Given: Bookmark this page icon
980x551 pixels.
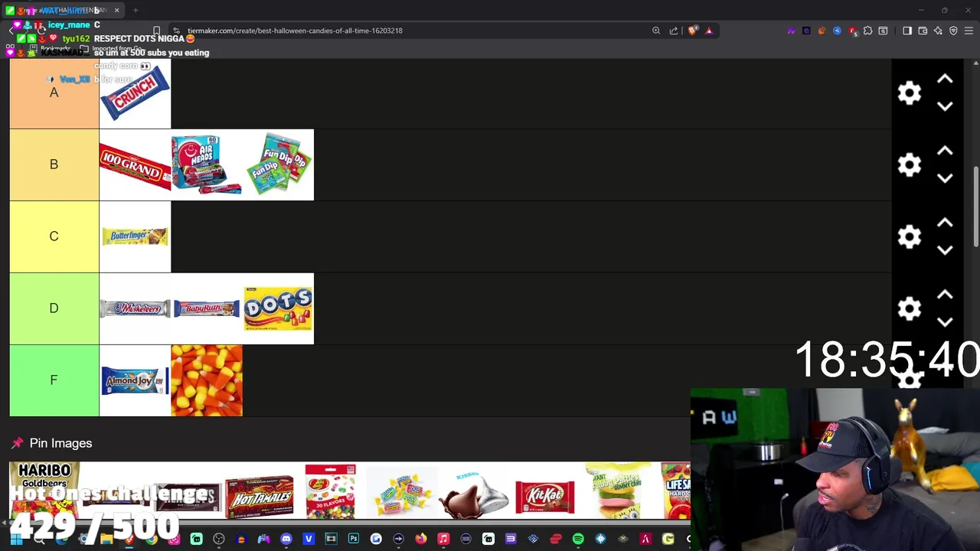Looking at the screenshot, I should pos(156,31).
